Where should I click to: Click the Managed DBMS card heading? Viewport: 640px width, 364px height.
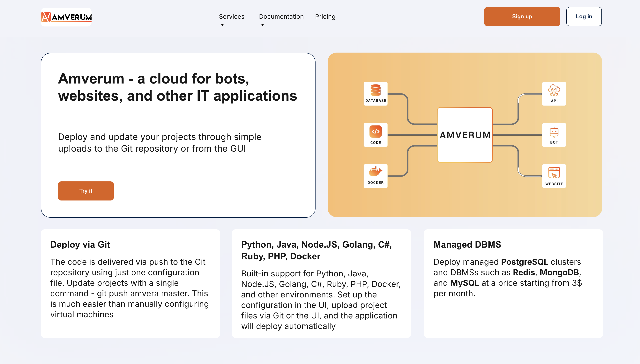click(x=467, y=244)
